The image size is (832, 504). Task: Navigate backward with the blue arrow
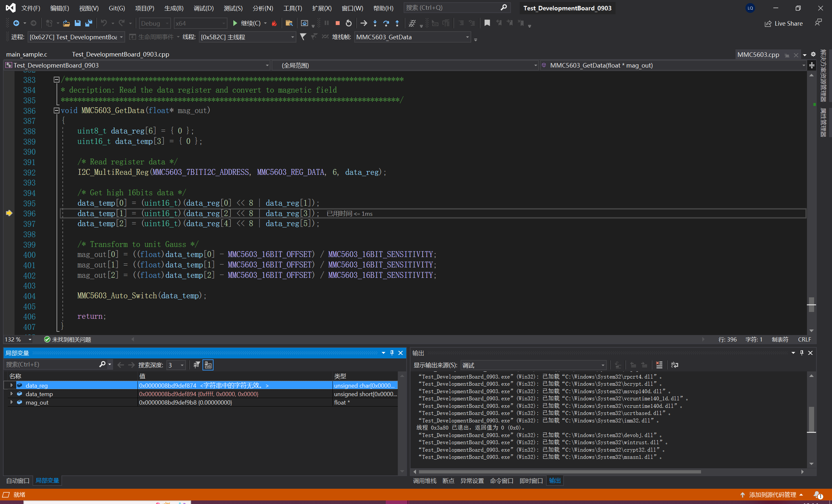[16, 23]
